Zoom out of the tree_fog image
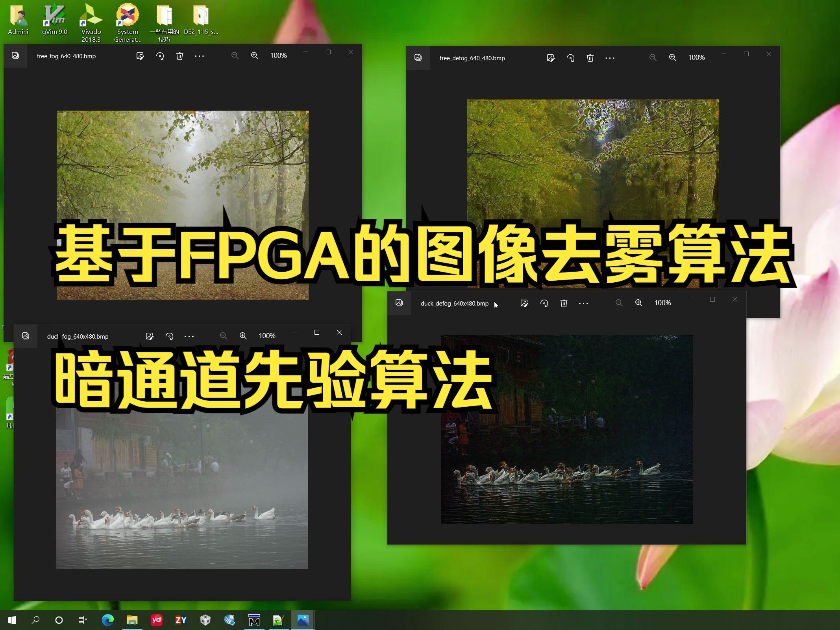Image resolution: width=840 pixels, height=630 pixels. point(235,56)
